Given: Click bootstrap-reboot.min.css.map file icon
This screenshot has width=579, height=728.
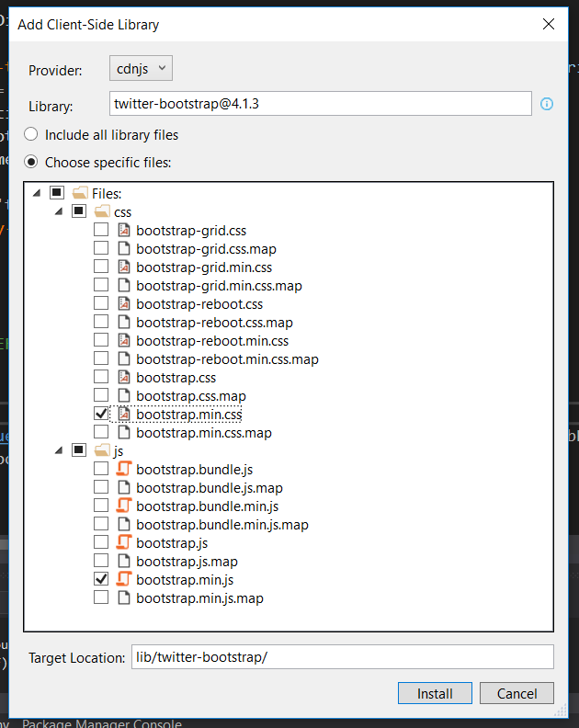Looking at the screenshot, I should coord(123,358).
